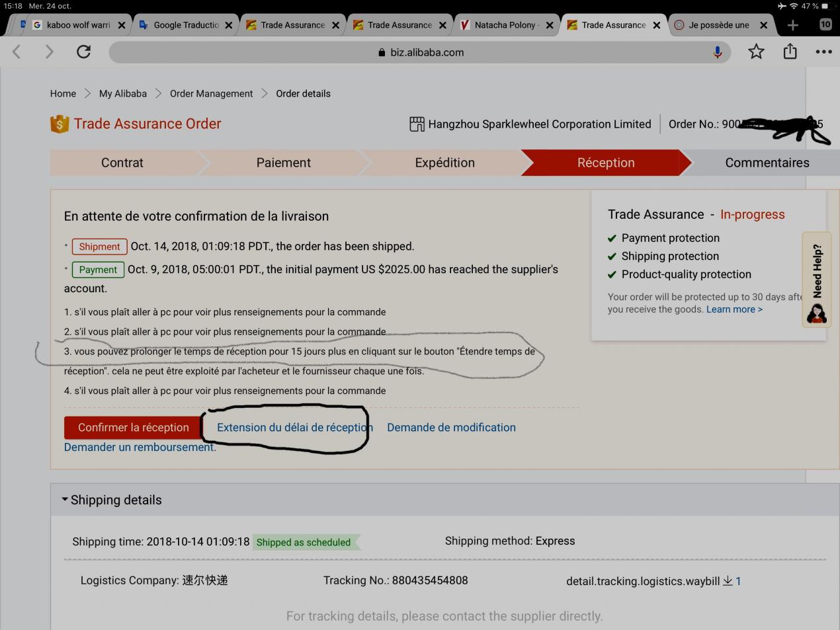840x630 pixels.
Task: Click En attente de votre confirmation heading
Action: pos(196,216)
